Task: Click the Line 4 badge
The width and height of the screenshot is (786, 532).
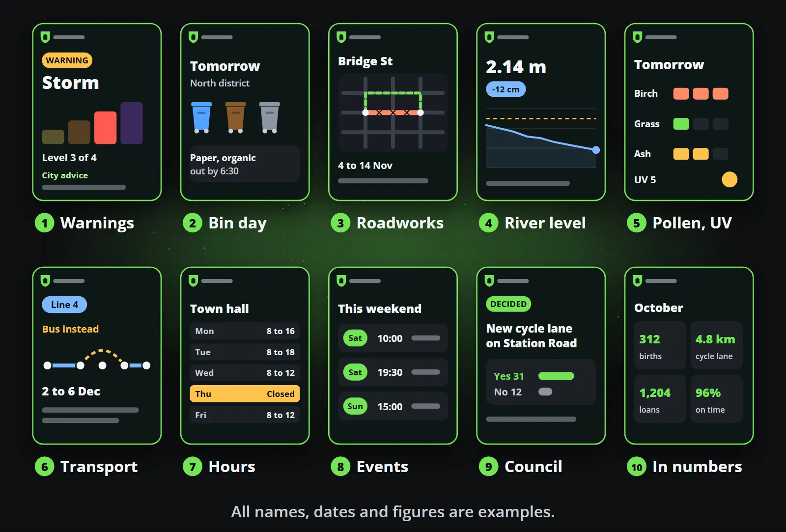Action: pos(64,305)
